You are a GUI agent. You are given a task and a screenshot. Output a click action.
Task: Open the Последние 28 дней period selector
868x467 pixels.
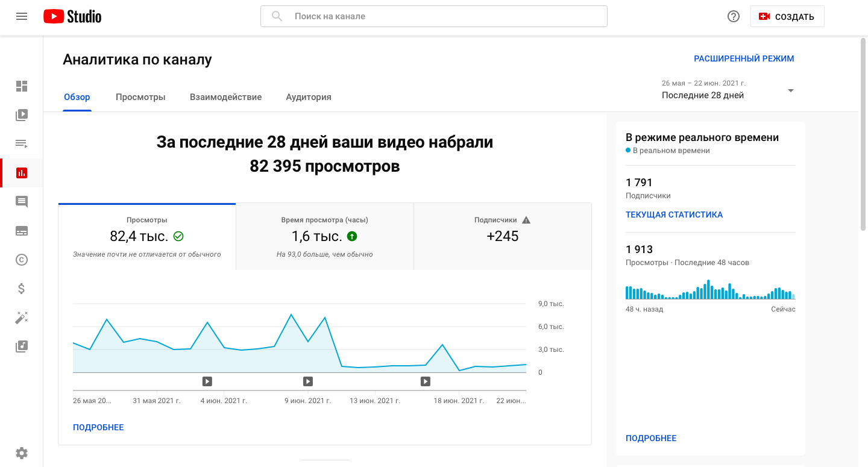728,90
